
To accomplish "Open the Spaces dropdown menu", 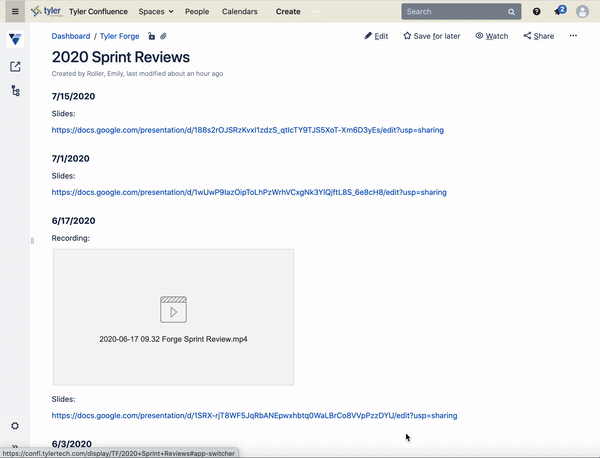I will click(156, 11).
